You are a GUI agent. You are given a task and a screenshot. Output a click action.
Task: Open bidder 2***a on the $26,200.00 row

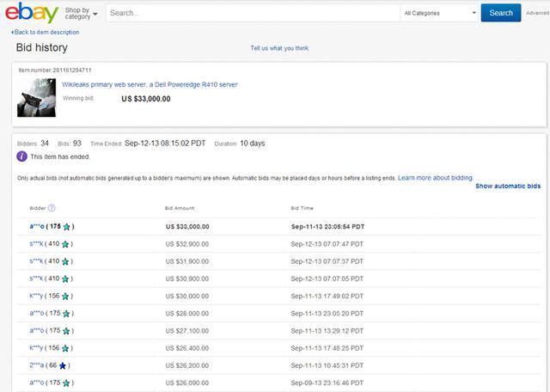(x=37, y=365)
